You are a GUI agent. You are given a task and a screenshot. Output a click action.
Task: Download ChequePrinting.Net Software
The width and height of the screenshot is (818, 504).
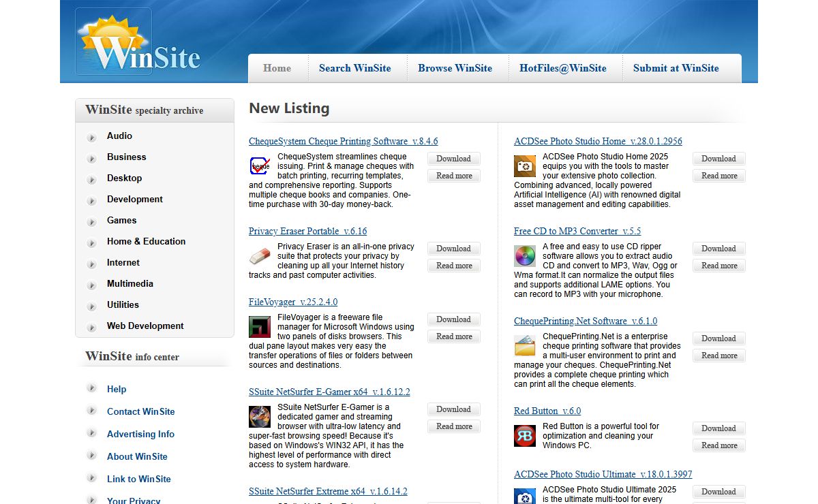pos(719,338)
